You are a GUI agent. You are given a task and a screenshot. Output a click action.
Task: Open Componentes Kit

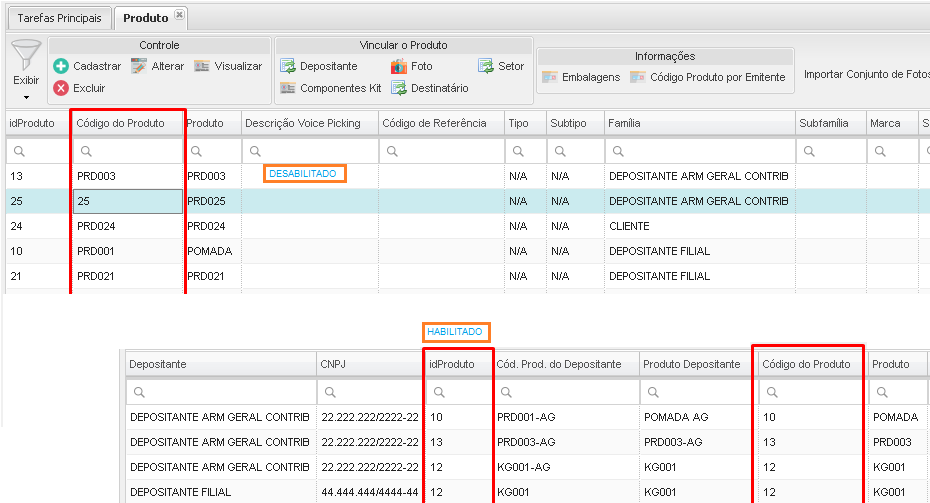coord(331,88)
